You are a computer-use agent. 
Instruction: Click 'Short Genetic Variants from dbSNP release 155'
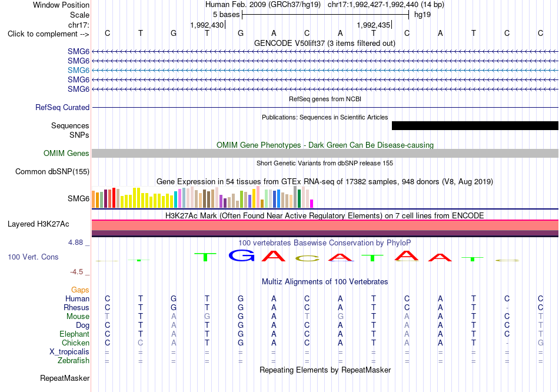point(325,164)
